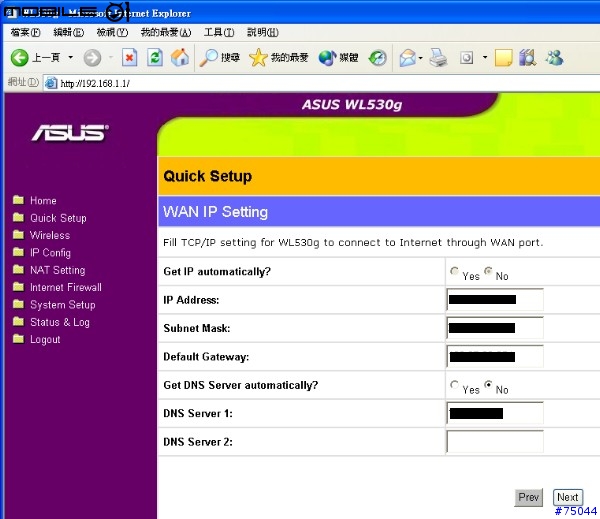This screenshot has height=519, width=600.
Task: Click the Status & Log folder icon
Action: click(x=18, y=322)
